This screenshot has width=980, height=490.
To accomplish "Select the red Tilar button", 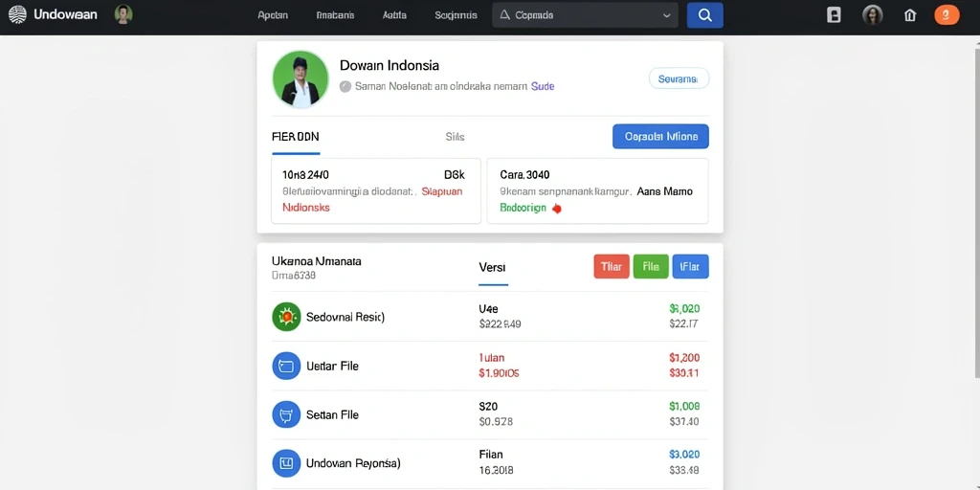I will click(612, 267).
